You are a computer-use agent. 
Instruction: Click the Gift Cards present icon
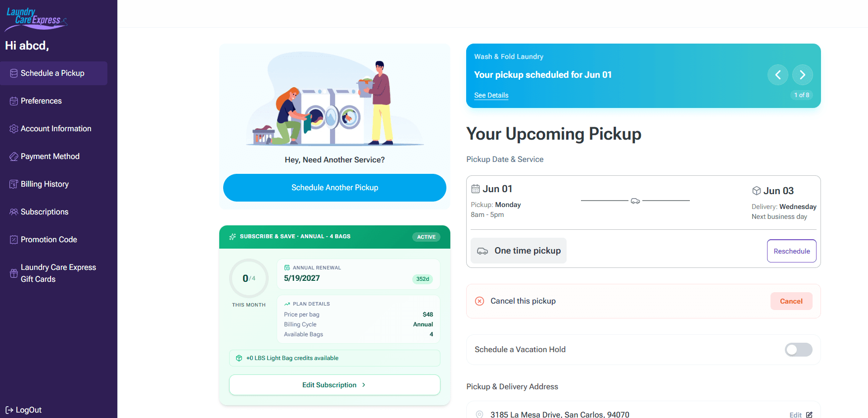pyautogui.click(x=14, y=273)
